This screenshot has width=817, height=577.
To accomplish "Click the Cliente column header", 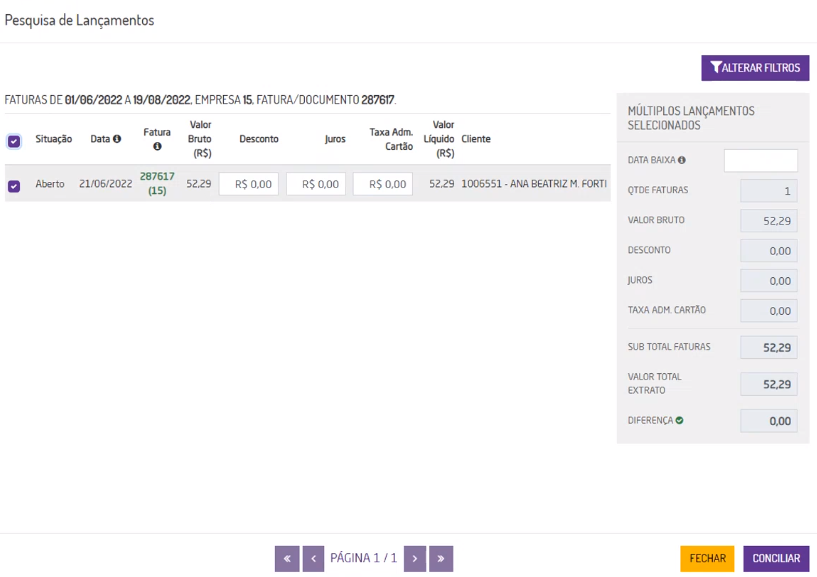I will click(x=476, y=139).
